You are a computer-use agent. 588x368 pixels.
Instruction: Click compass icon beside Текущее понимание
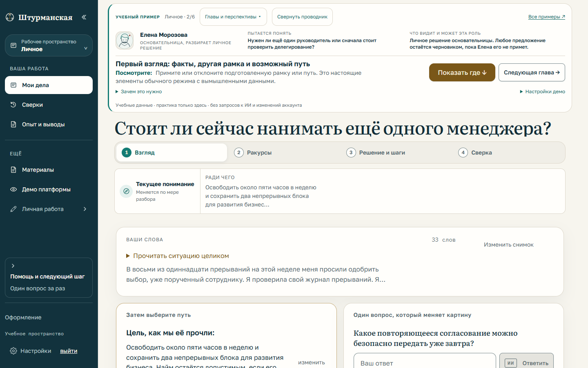pos(126,191)
